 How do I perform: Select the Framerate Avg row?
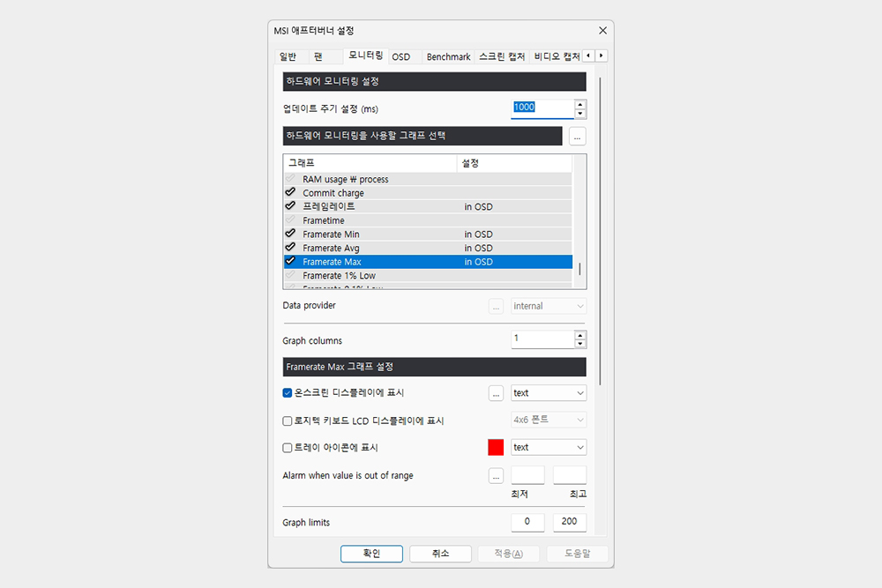[428, 248]
